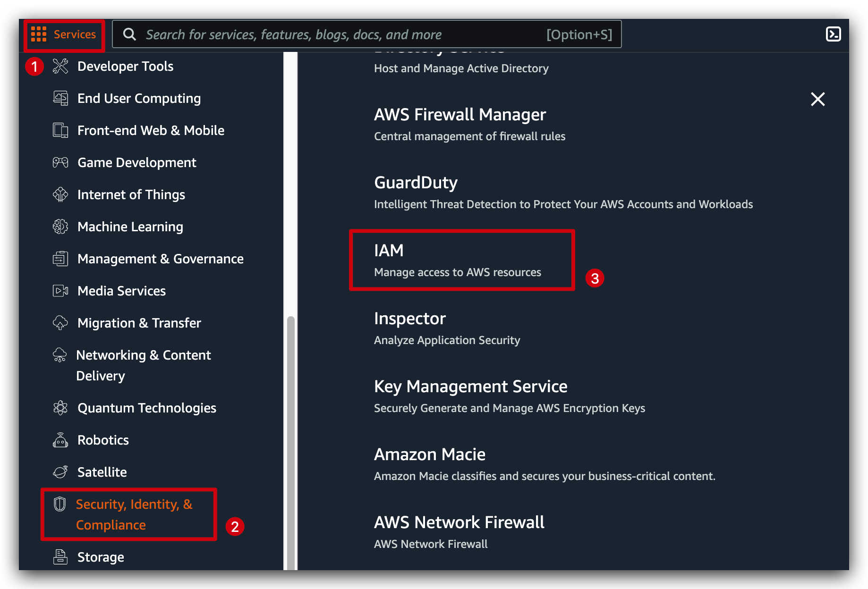This screenshot has width=868, height=589.
Task: Focus the services search field
Action: click(366, 34)
